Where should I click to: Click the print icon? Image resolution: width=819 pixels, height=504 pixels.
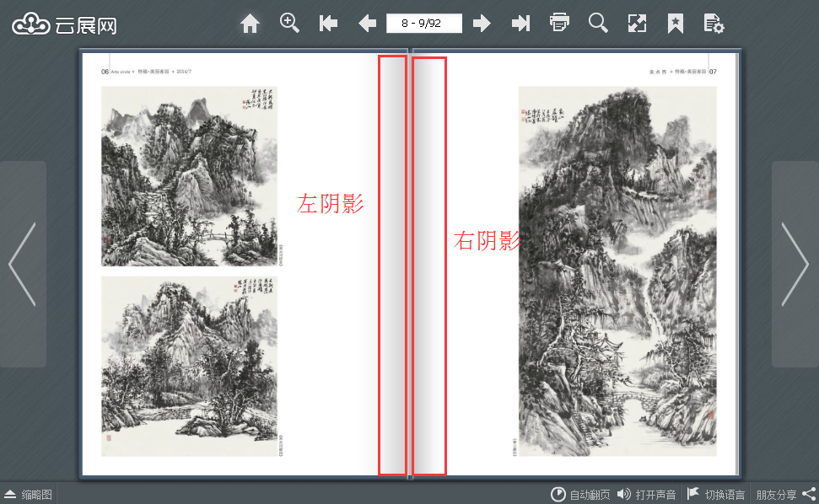559,23
